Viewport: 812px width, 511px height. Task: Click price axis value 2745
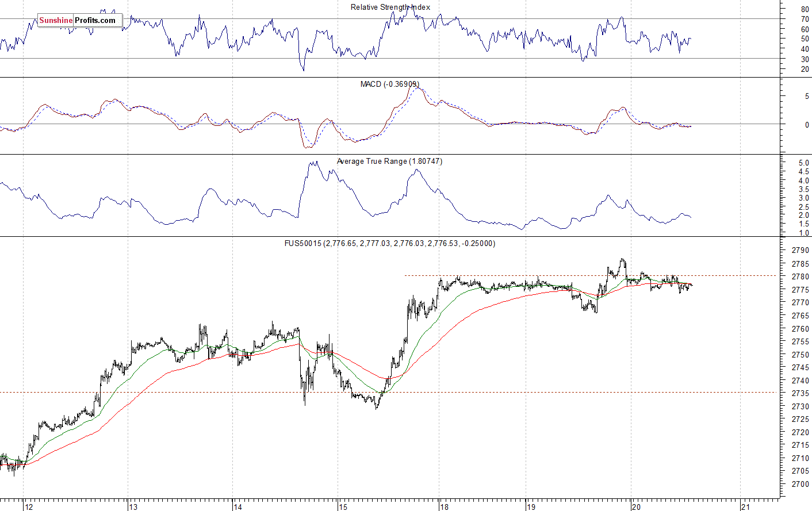pos(800,368)
